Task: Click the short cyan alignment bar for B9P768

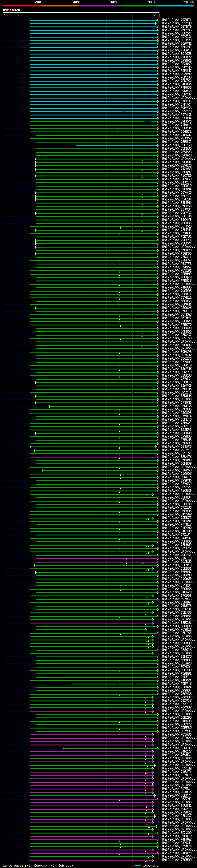Action: point(117,146)
